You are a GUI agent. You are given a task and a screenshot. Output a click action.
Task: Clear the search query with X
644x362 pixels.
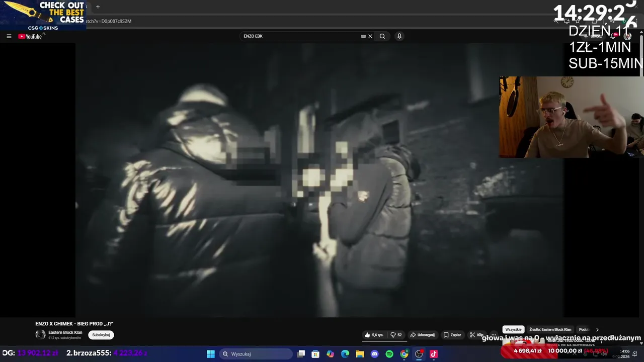[x=370, y=36]
